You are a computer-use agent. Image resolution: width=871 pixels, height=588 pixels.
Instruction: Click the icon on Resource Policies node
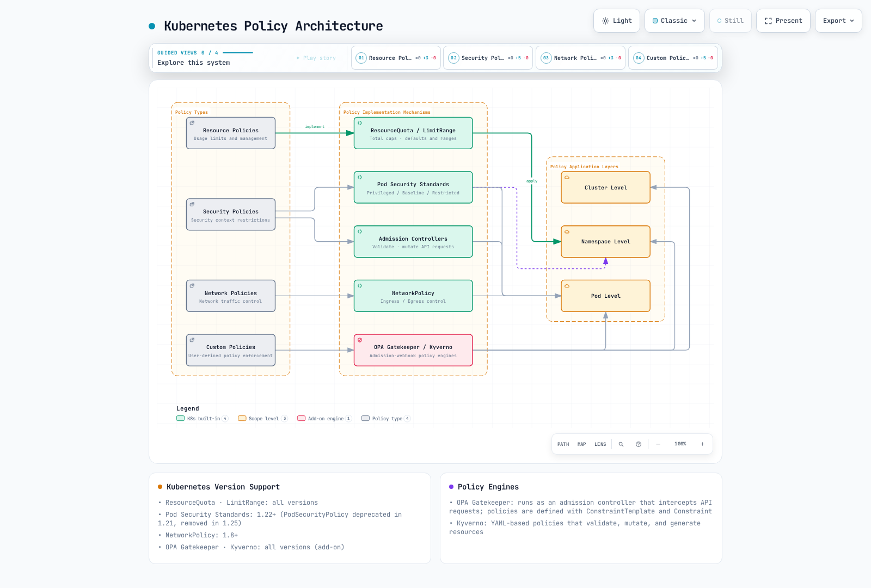click(192, 123)
